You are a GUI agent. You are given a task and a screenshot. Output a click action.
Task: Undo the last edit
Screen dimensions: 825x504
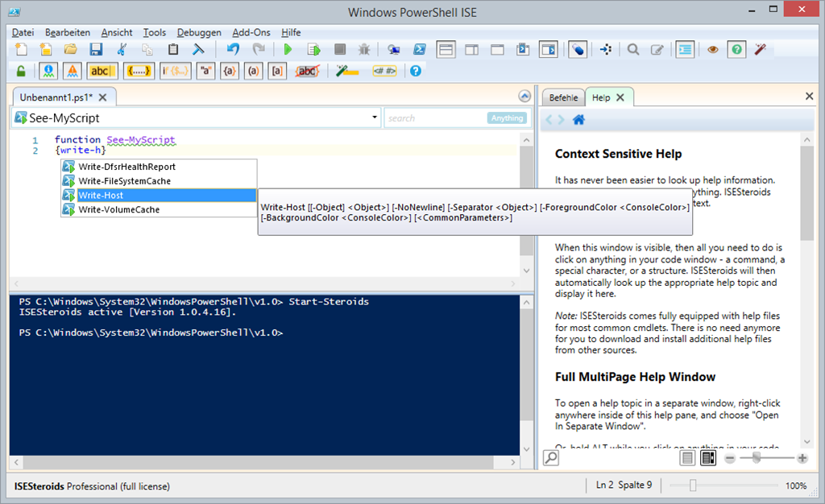tap(233, 49)
